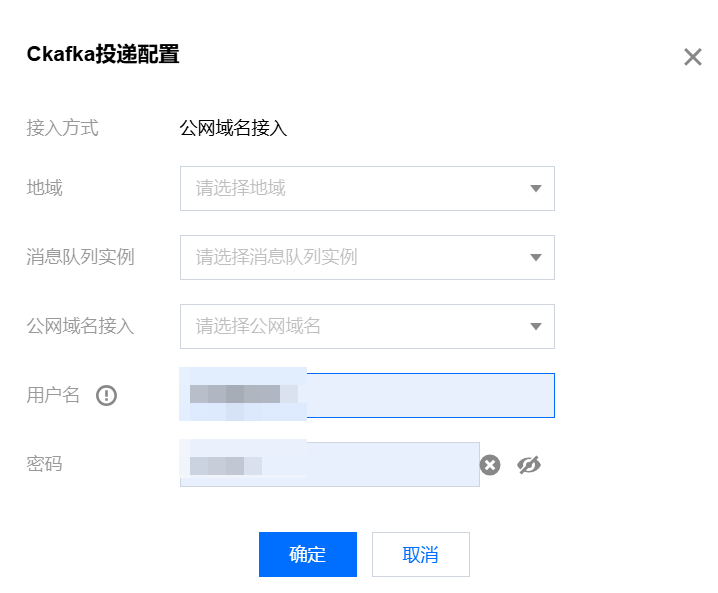Expand the 消息队列实例 dropdown arrow
The image size is (718, 593).
pyautogui.click(x=536, y=257)
